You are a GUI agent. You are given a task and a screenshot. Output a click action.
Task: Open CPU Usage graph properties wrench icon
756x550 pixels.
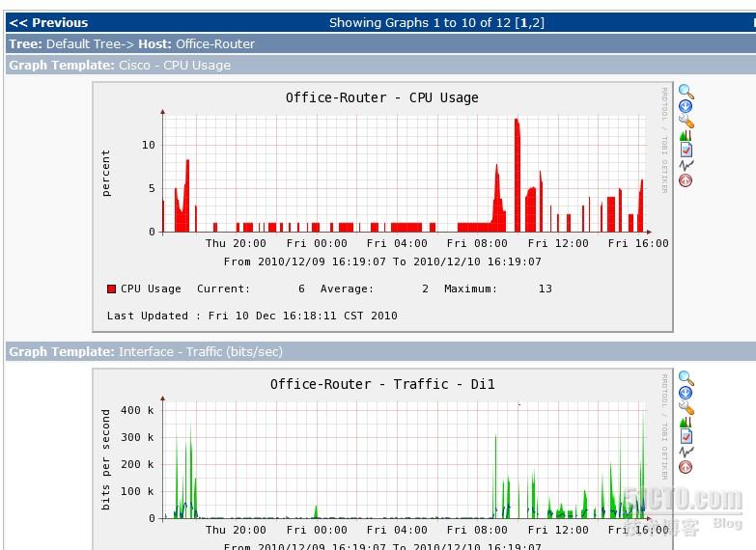(x=686, y=121)
